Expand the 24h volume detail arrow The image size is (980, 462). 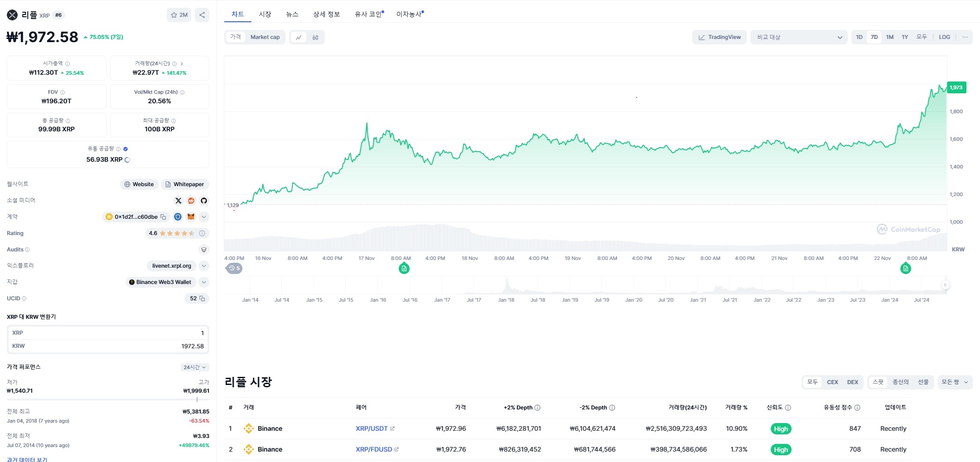pyautogui.click(x=182, y=64)
